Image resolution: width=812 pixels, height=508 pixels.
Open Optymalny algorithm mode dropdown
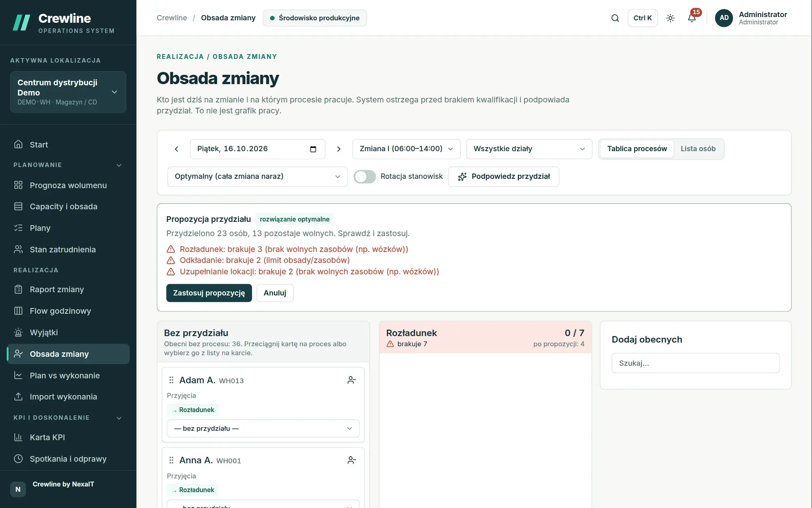257,177
